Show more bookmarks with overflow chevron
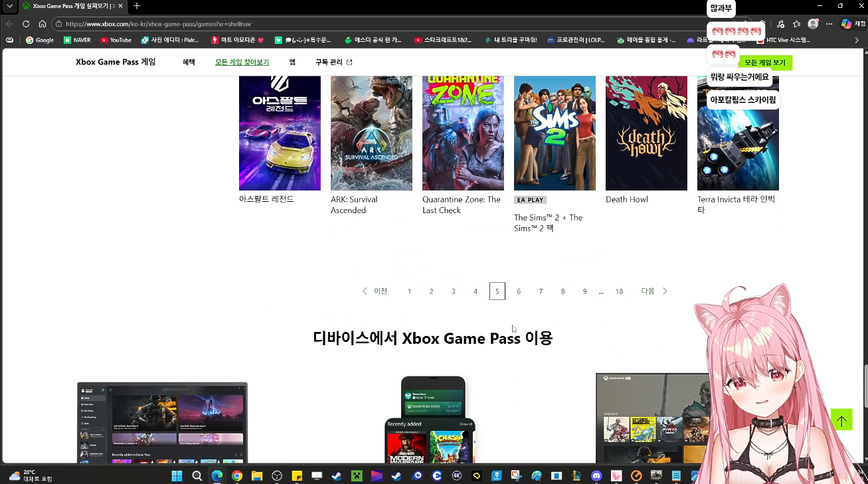Viewport: 868px width, 484px height. point(857,40)
